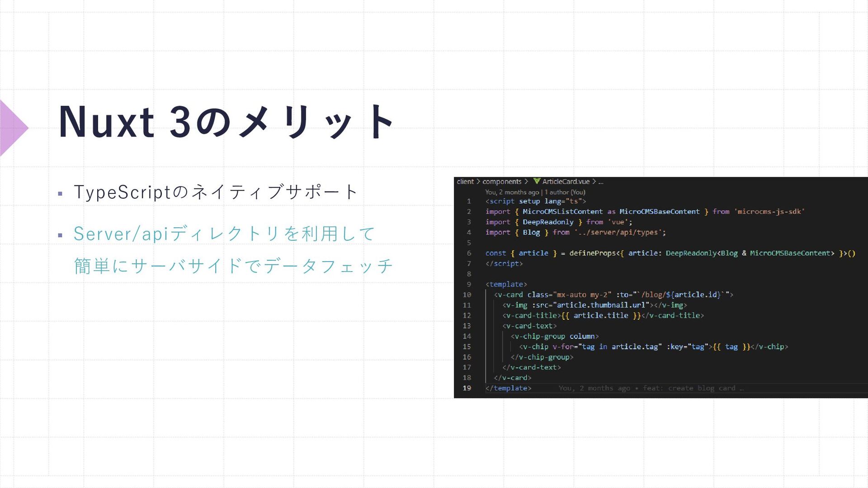Screen dimensions: 868x488
Task: Click the Vue icon beside ArticleCard.vue
Action: [x=537, y=181]
